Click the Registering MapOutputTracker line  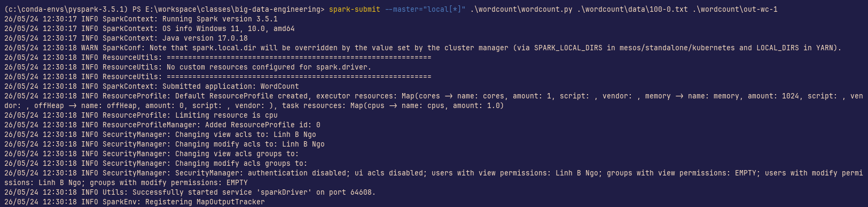point(134,202)
